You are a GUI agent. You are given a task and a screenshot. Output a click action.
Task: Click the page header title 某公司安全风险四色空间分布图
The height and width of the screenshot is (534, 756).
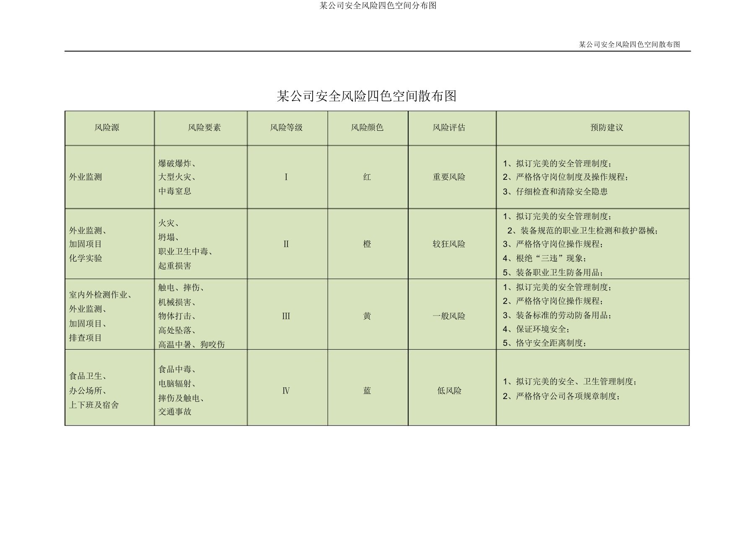point(378,5)
